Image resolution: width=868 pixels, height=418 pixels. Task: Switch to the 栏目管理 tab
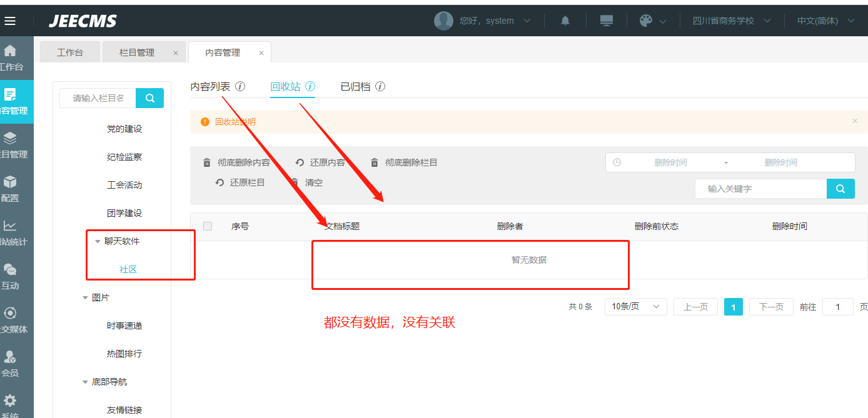(137, 52)
